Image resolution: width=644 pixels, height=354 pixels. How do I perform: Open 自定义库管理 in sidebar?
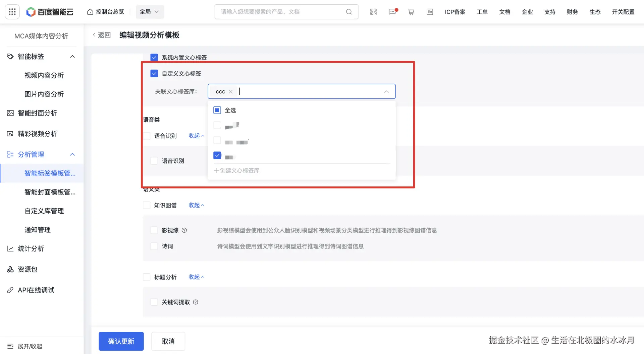[44, 211]
